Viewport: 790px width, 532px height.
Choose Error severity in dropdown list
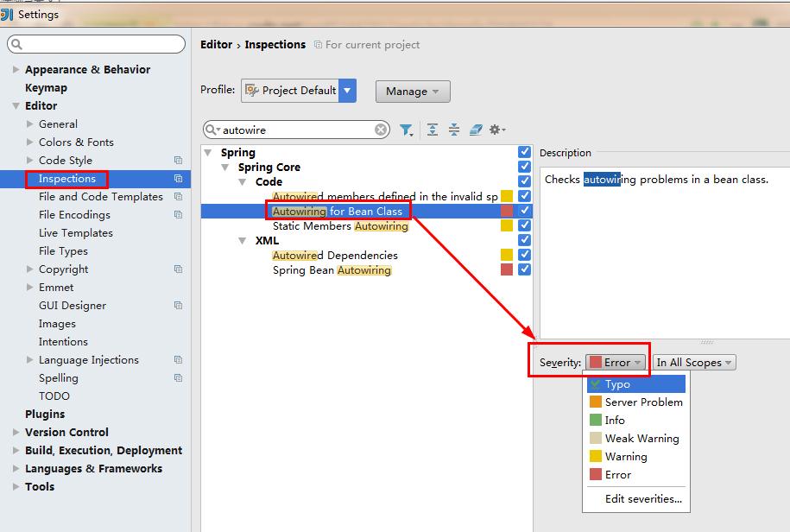point(636,475)
